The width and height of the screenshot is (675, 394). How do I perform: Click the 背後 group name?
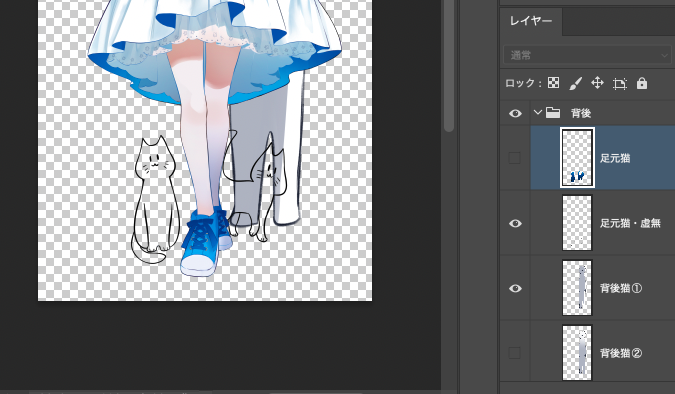(581, 113)
